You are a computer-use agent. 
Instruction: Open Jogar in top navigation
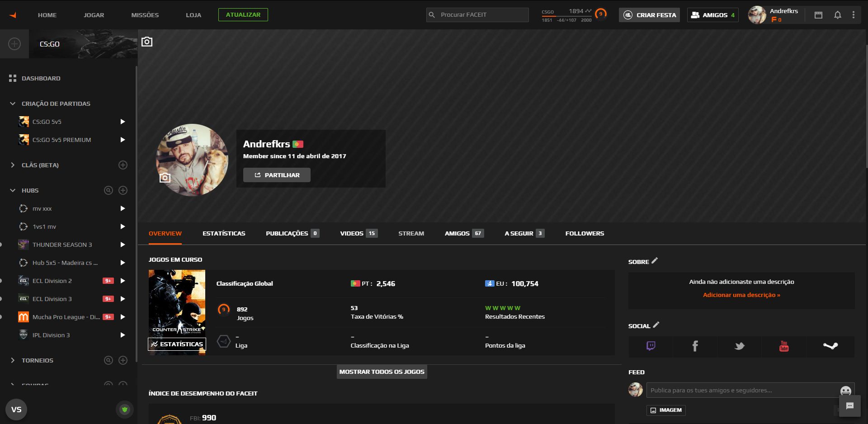pos(94,15)
